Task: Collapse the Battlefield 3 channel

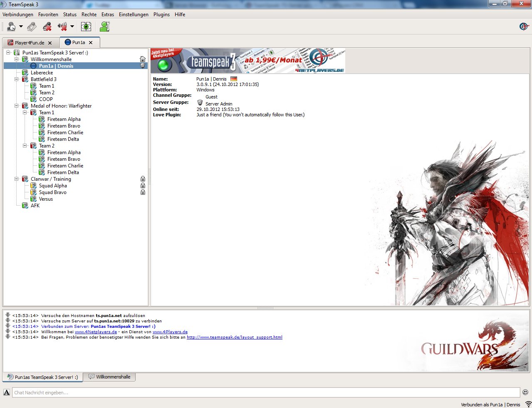Action: pyautogui.click(x=17, y=79)
